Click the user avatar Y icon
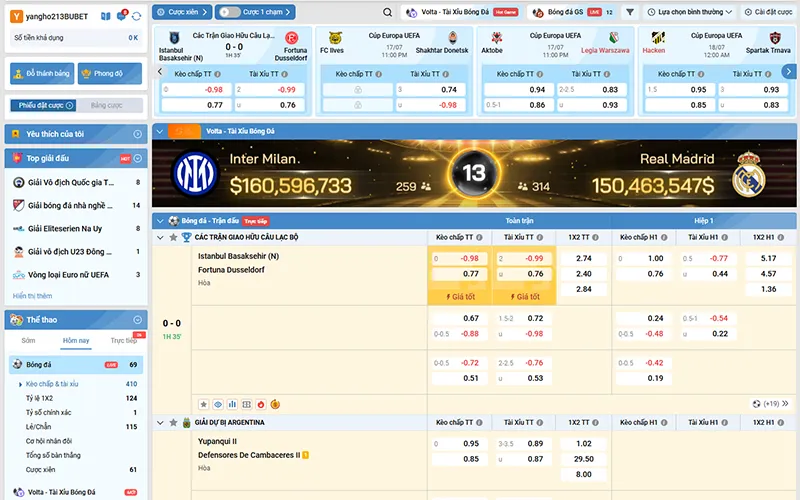Viewport: 800px width, 500px height. coord(16,16)
